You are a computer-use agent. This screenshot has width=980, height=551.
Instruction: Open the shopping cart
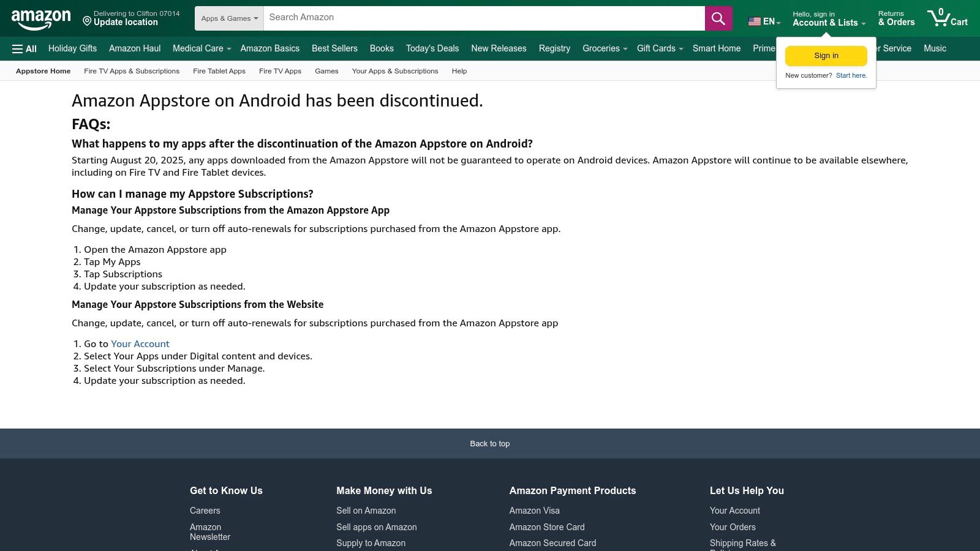(947, 18)
